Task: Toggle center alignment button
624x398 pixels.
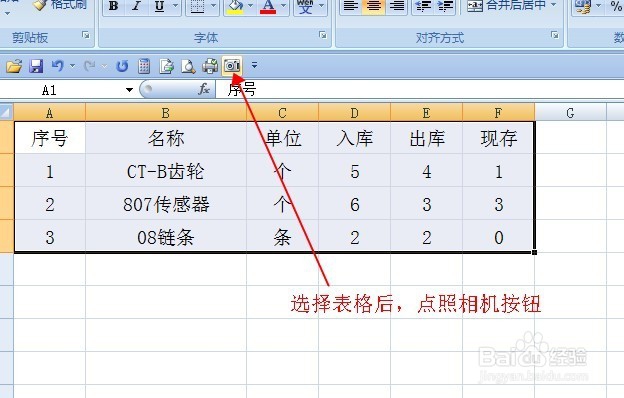Action: [x=373, y=6]
